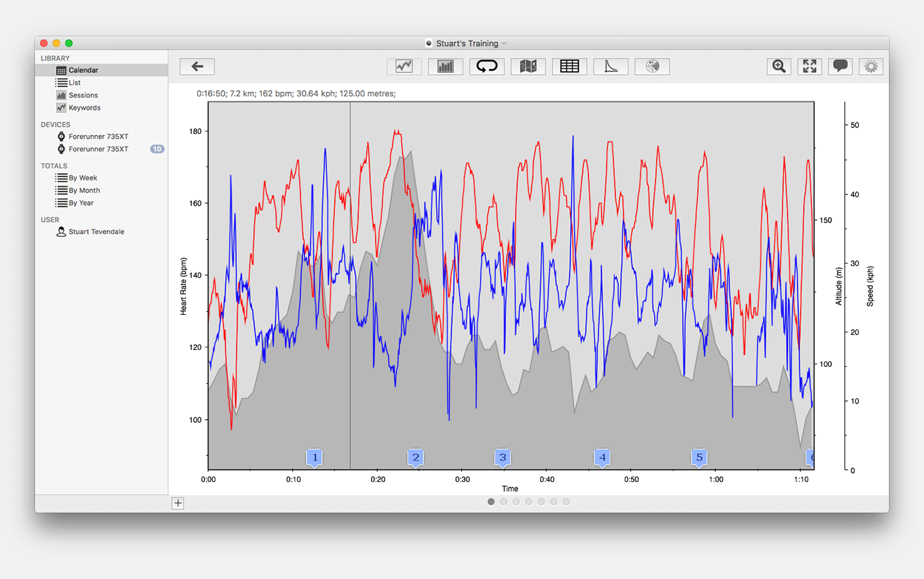Viewport: 924px width, 579px height.
Task: Click the Heart Rate (bpm) axis label
Action: pyautogui.click(x=183, y=287)
